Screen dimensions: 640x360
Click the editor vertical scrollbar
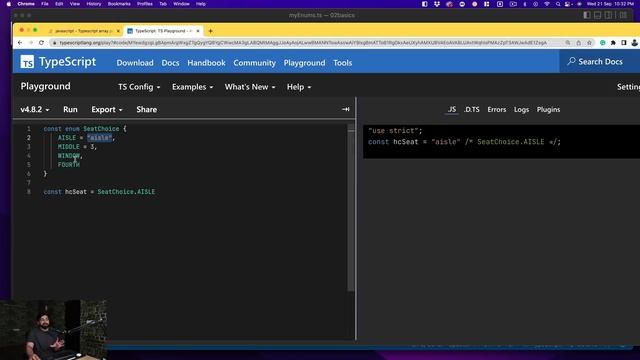coord(351,208)
